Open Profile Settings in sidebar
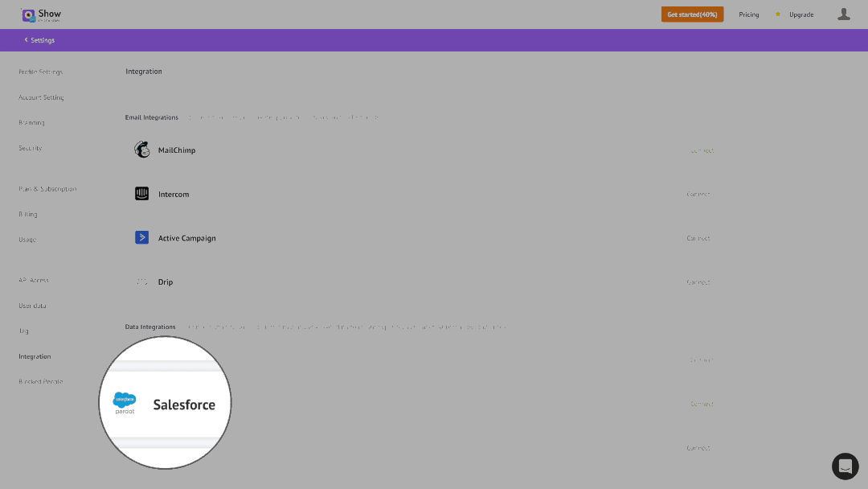 click(40, 72)
